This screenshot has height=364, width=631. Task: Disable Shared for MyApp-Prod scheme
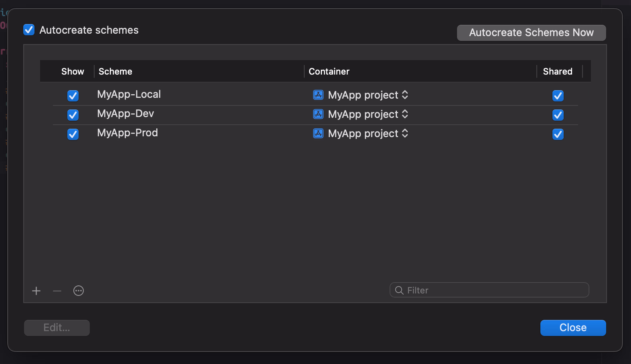pyautogui.click(x=558, y=134)
